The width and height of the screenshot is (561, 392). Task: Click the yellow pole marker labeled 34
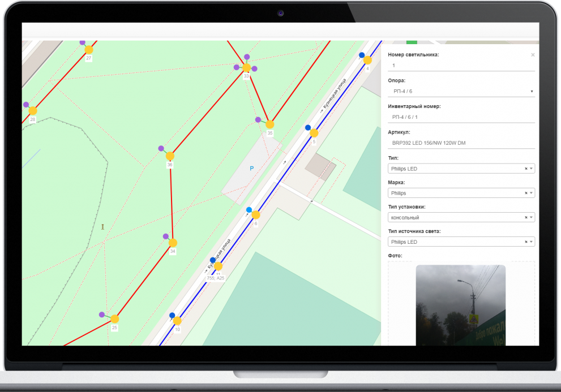(173, 243)
